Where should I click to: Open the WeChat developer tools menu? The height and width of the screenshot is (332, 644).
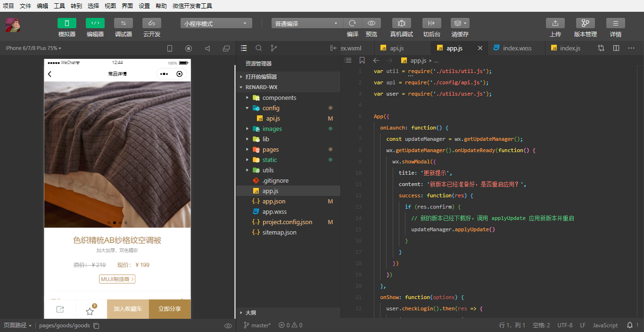coord(192,6)
